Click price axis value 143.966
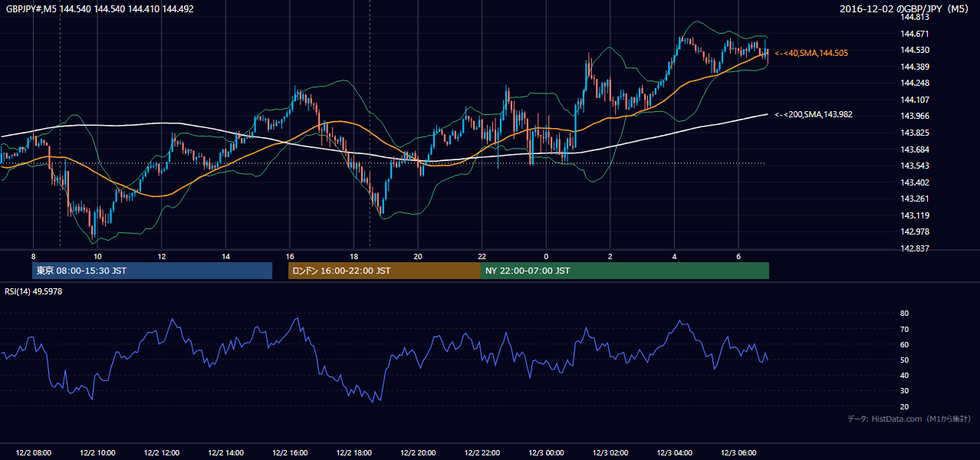Viewport: 980px width, 460px height. pos(913,116)
